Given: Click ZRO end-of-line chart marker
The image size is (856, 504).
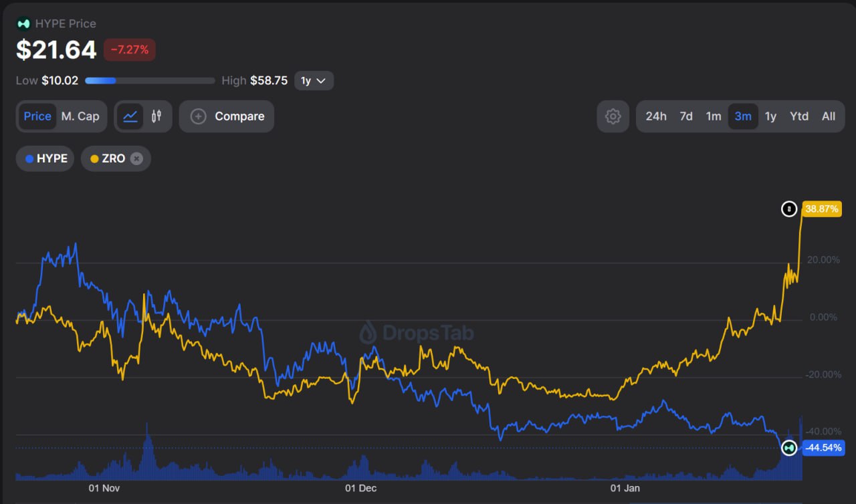Looking at the screenshot, I should (789, 209).
